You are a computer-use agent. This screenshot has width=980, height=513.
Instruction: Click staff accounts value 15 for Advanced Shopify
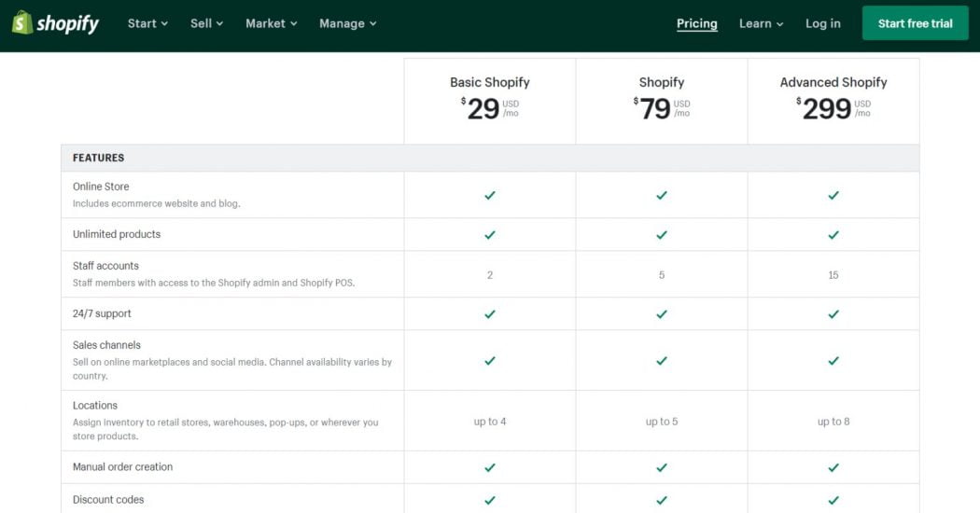point(833,275)
